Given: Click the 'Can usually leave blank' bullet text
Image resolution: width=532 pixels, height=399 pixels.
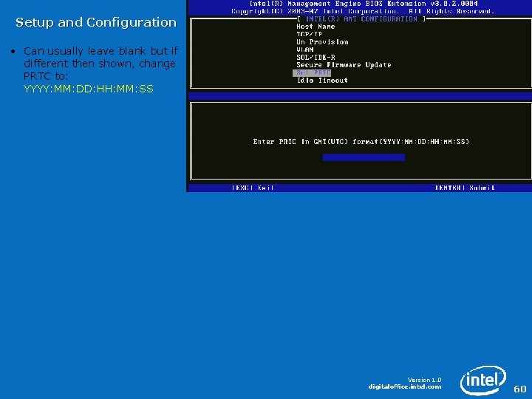Looking at the screenshot, I should [100, 64].
